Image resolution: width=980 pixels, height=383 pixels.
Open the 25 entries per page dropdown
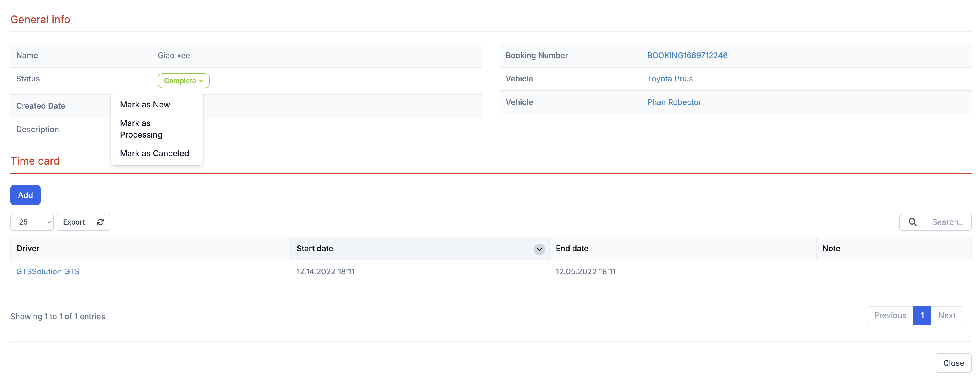pyautogui.click(x=32, y=222)
